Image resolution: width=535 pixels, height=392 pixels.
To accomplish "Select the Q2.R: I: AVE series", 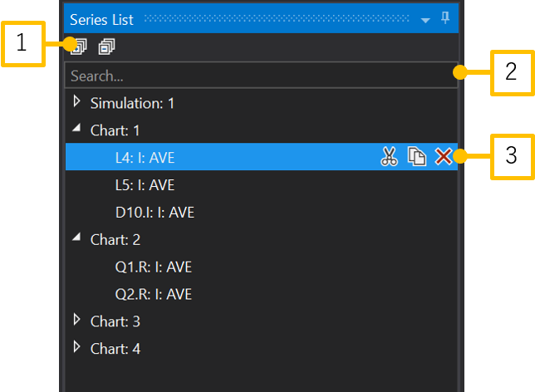I will point(154,294).
